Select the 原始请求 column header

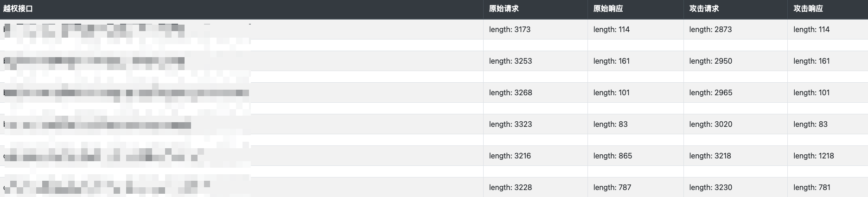[504, 9]
